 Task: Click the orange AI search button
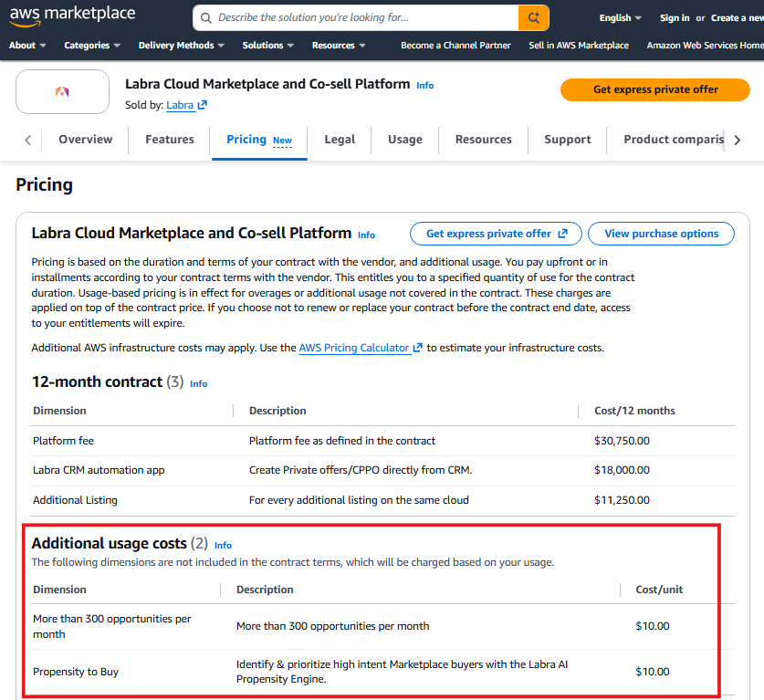coord(533,18)
